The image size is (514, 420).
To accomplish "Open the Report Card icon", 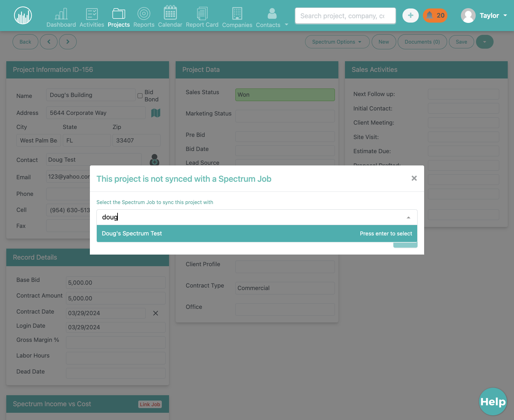I will point(202,14).
